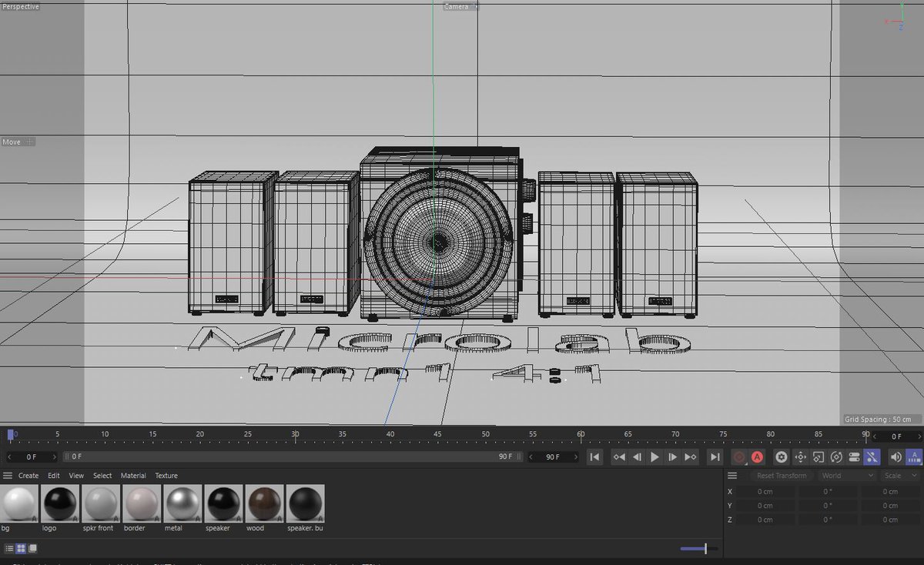924x565 pixels.
Task: Go to start of animation
Action: coord(594,456)
